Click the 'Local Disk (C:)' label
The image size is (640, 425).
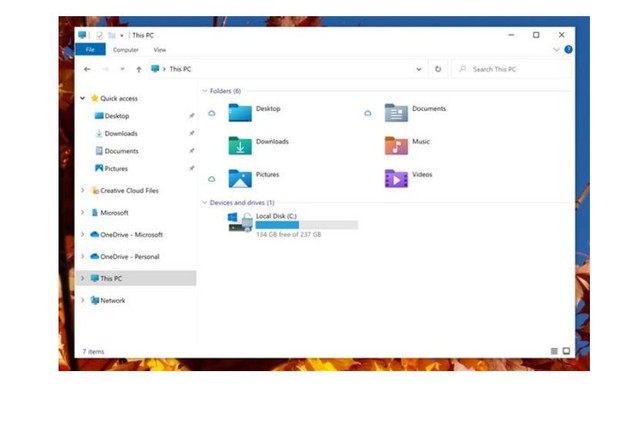pos(276,216)
